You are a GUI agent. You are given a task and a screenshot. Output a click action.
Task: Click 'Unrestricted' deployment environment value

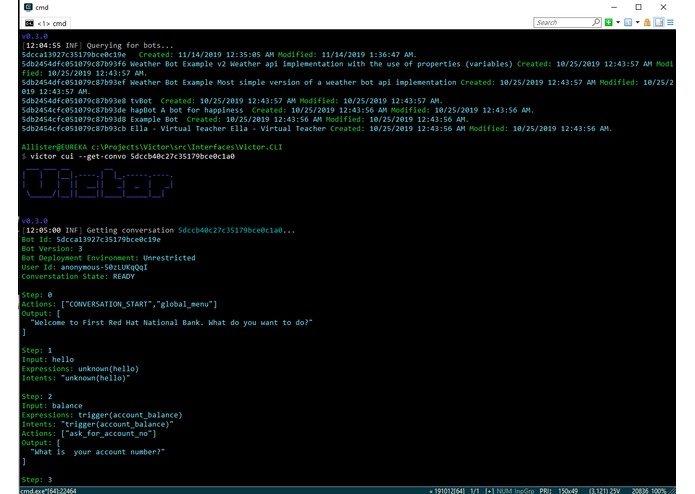click(169, 258)
